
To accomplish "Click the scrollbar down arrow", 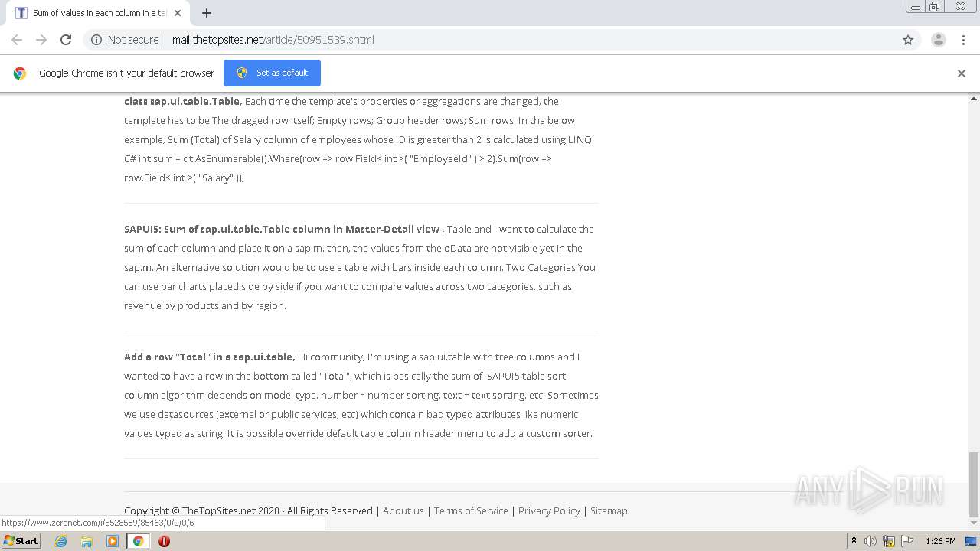I will click(x=974, y=525).
